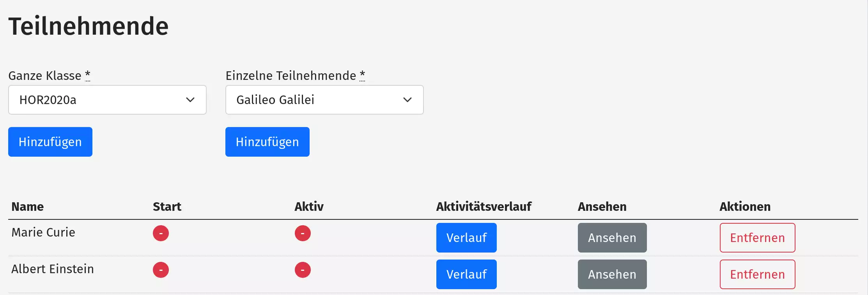Add Galileo Galilei using Hinzufügen button
The image size is (868, 295).
coord(267,142)
